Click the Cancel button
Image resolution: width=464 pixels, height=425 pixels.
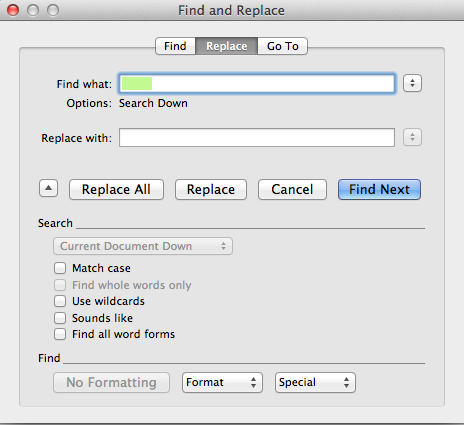[292, 189]
